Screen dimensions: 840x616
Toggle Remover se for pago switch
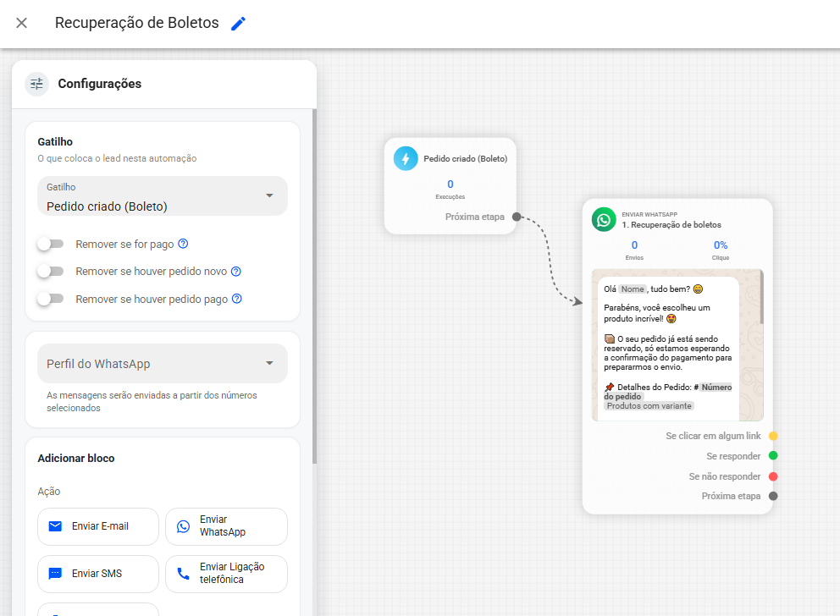point(51,244)
